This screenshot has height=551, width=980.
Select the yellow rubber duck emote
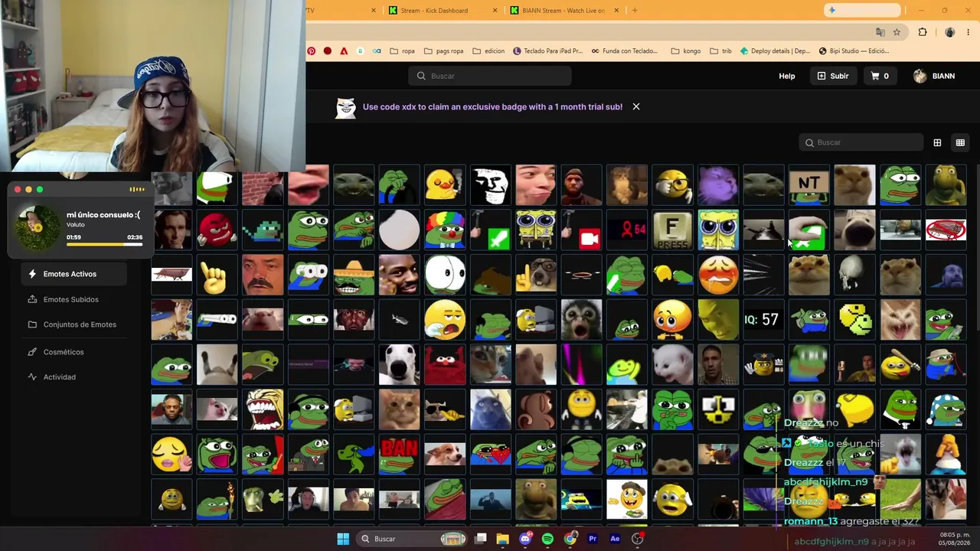(445, 185)
